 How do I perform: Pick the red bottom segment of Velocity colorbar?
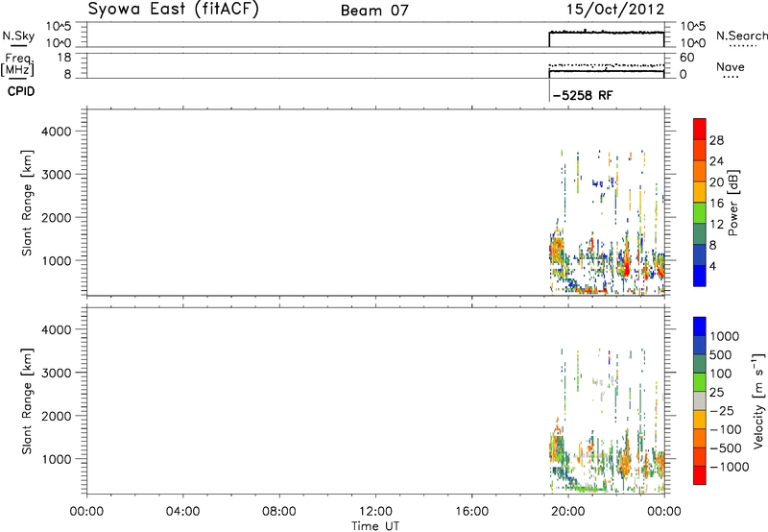coord(700,475)
